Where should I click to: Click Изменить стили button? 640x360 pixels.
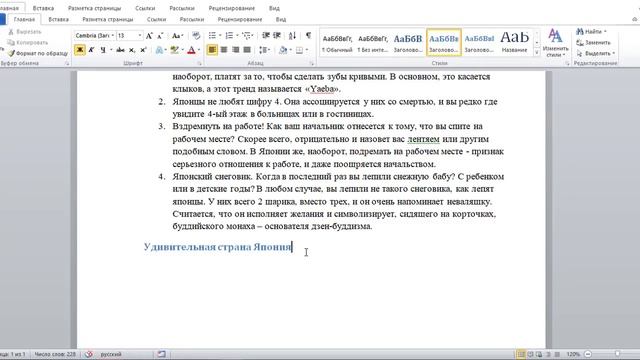[x=555, y=43]
